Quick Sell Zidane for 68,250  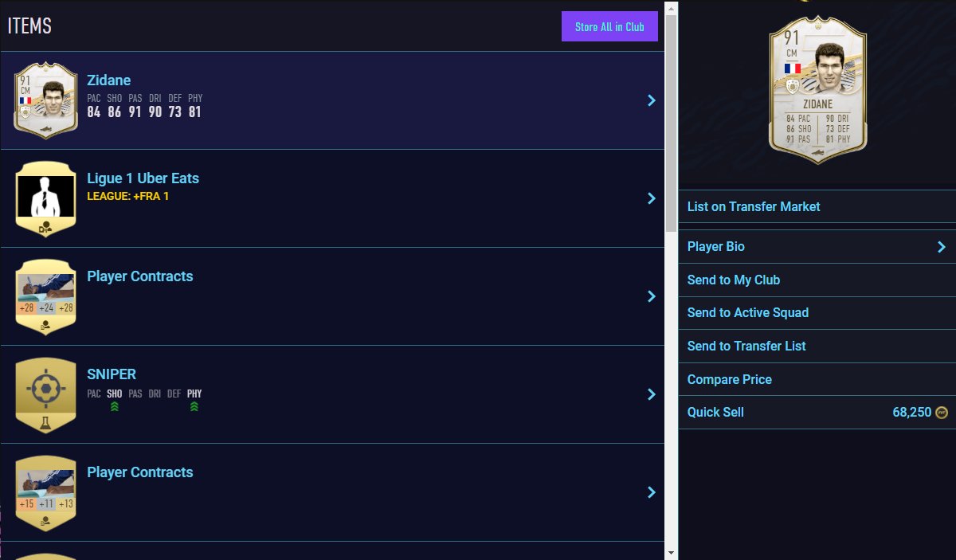pyautogui.click(x=817, y=412)
